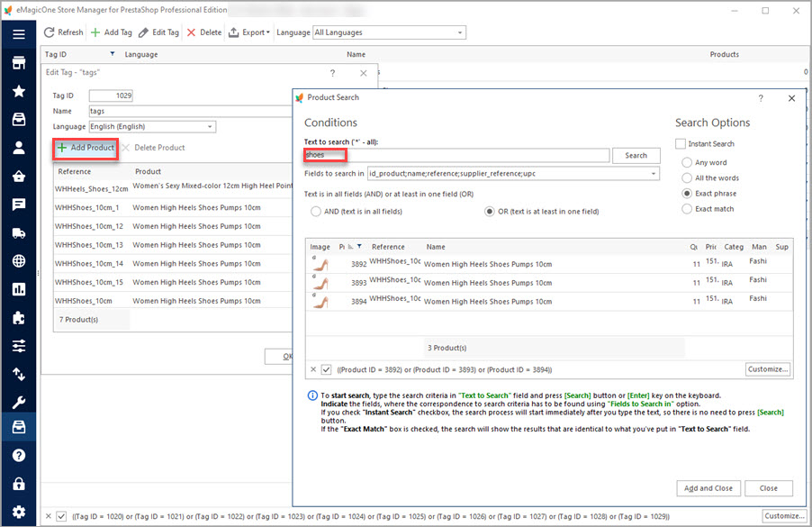This screenshot has width=812, height=527.
Task: Click Customize... in main window bottom
Action: (785, 516)
